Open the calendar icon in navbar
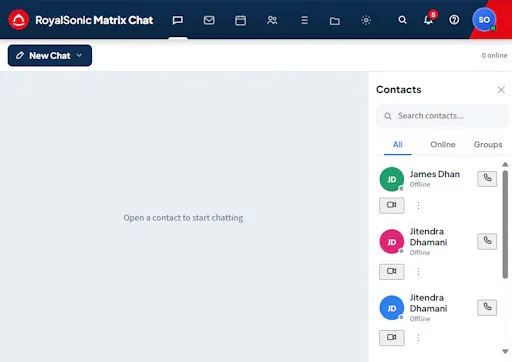Screen dimensions: 512x362 [240, 20]
